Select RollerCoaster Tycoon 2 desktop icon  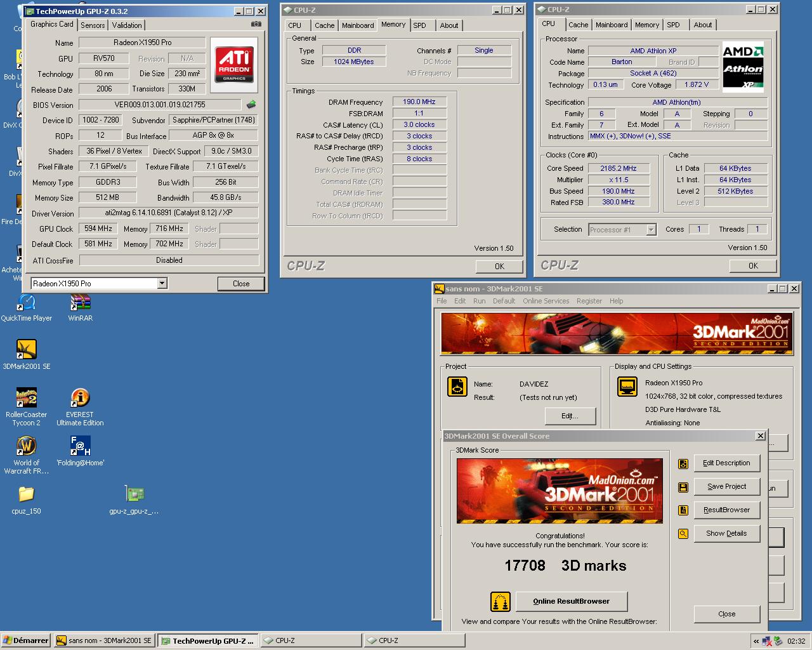(x=27, y=406)
